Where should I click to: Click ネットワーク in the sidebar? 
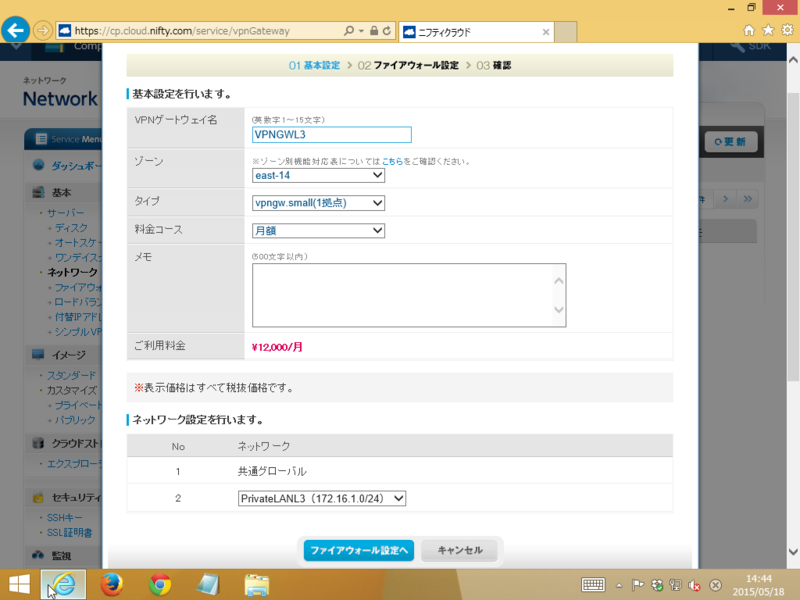point(72,272)
